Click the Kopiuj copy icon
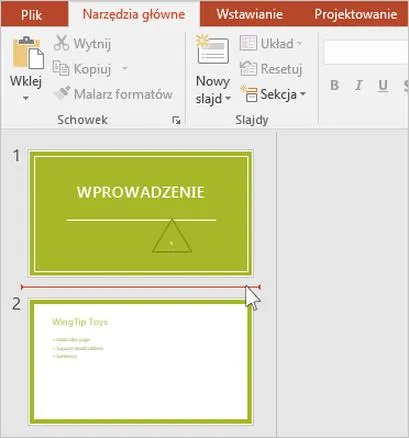 point(61,69)
